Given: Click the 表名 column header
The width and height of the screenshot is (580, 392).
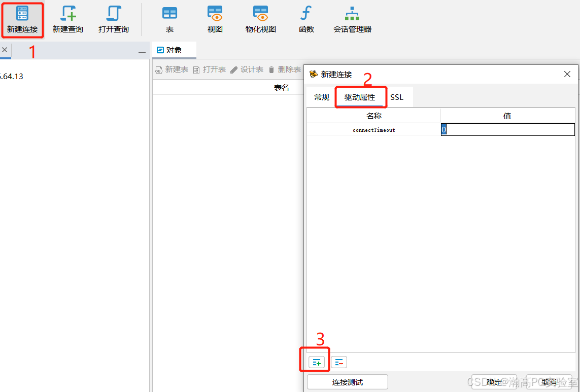Looking at the screenshot, I should click(x=281, y=88).
